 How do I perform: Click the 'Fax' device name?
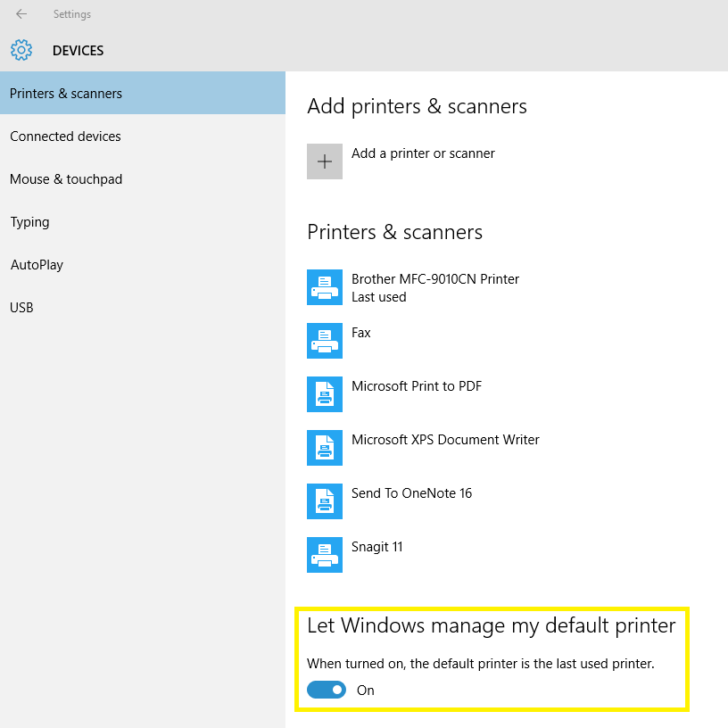click(x=360, y=333)
